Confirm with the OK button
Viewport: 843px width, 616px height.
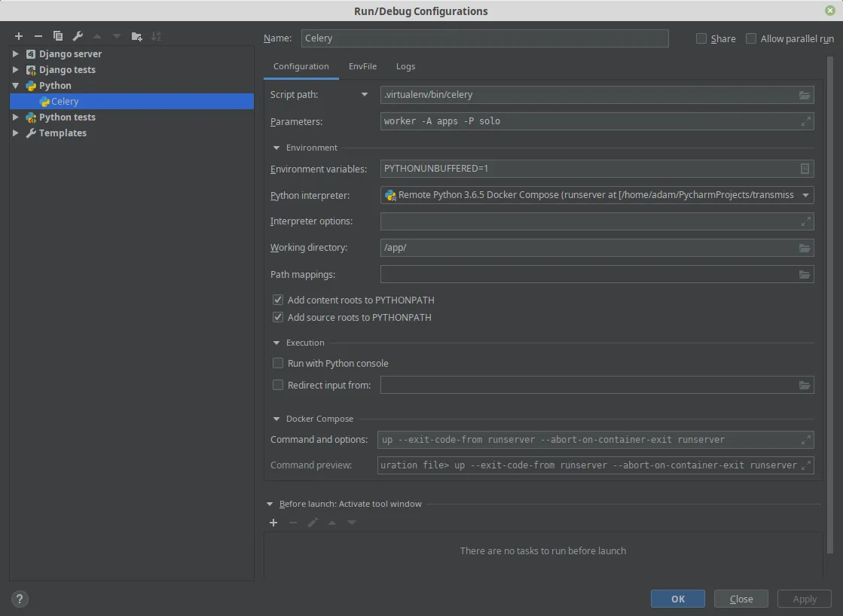pos(677,599)
